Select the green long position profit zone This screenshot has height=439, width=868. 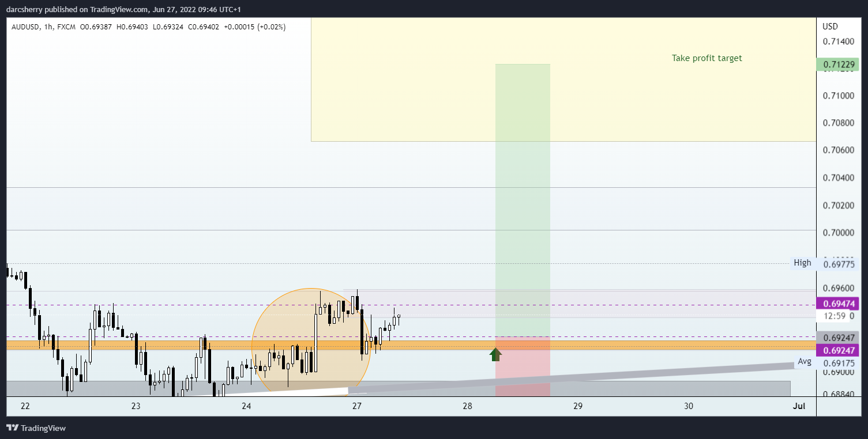[523, 200]
